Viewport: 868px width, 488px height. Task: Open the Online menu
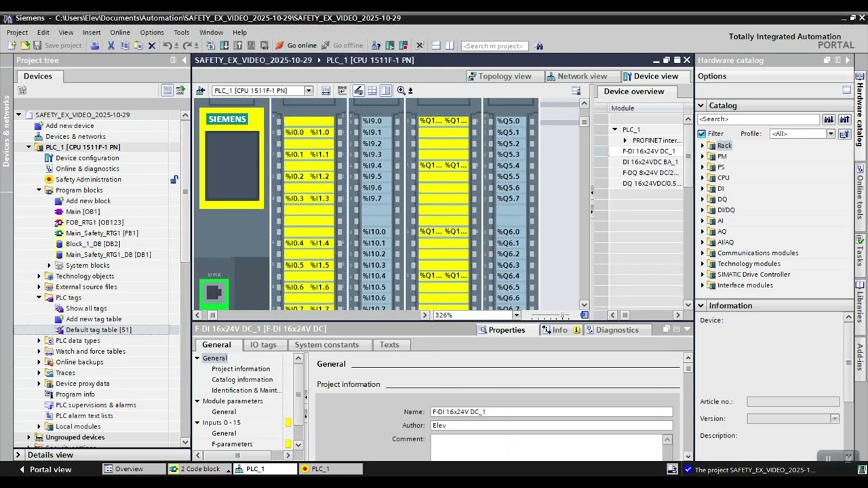(x=120, y=33)
